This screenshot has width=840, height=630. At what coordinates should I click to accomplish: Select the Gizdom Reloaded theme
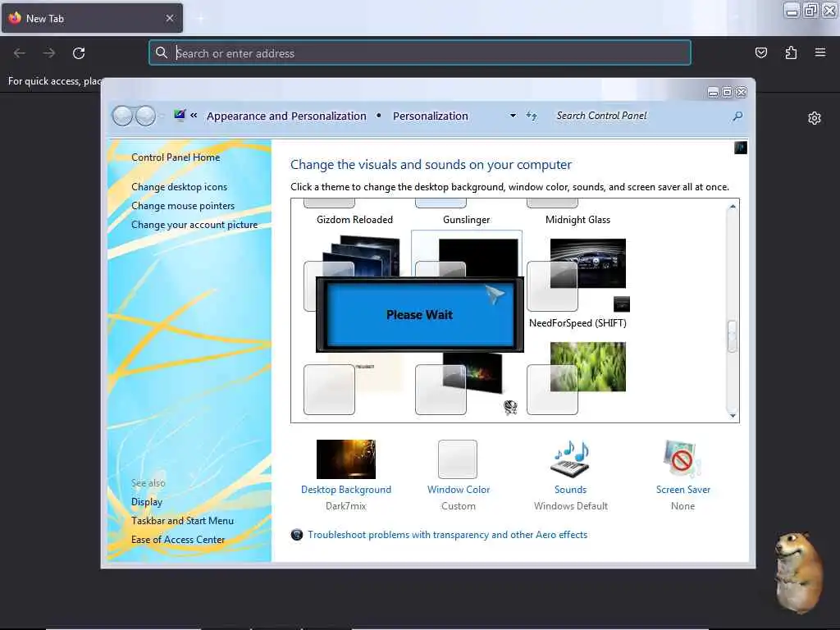click(354, 220)
